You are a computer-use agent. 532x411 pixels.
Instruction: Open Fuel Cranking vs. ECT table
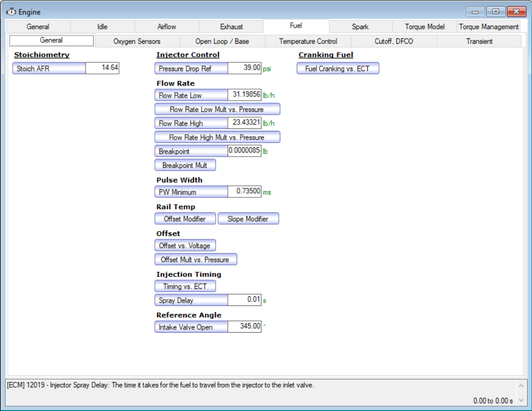[x=338, y=69]
